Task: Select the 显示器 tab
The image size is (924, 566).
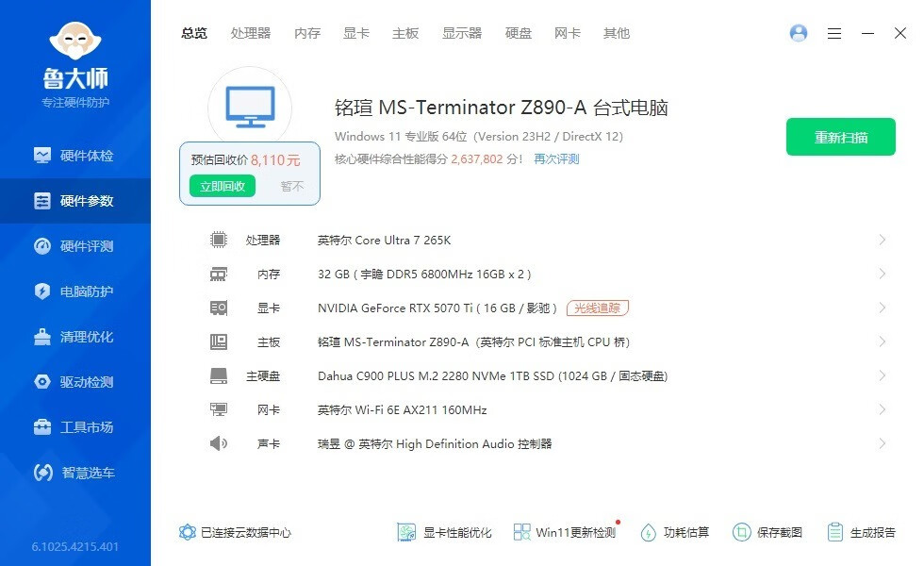Action: click(462, 33)
